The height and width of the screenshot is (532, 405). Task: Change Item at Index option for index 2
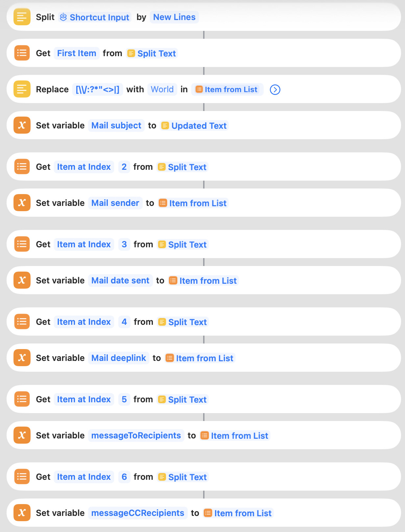coord(84,167)
